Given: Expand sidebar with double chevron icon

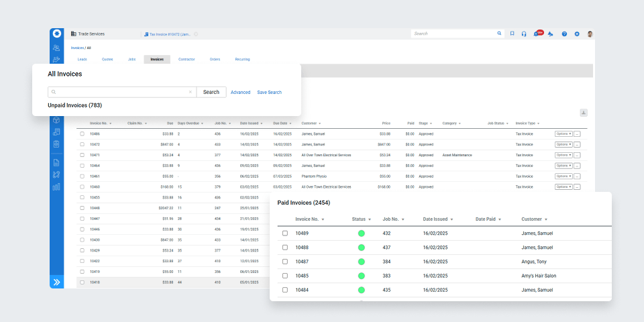Looking at the screenshot, I should pyautogui.click(x=56, y=282).
